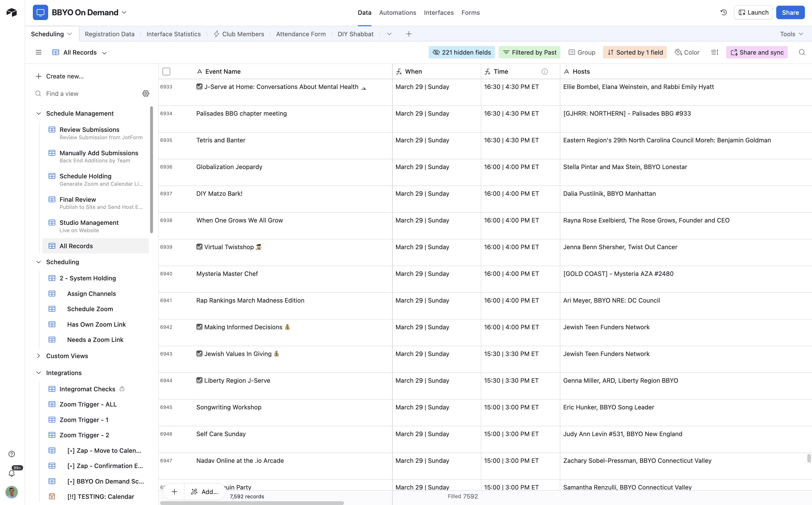The height and width of the screenshot is (505, 812).
Task: Open the DIY Shabbat table tab
Action: point(355,34)
